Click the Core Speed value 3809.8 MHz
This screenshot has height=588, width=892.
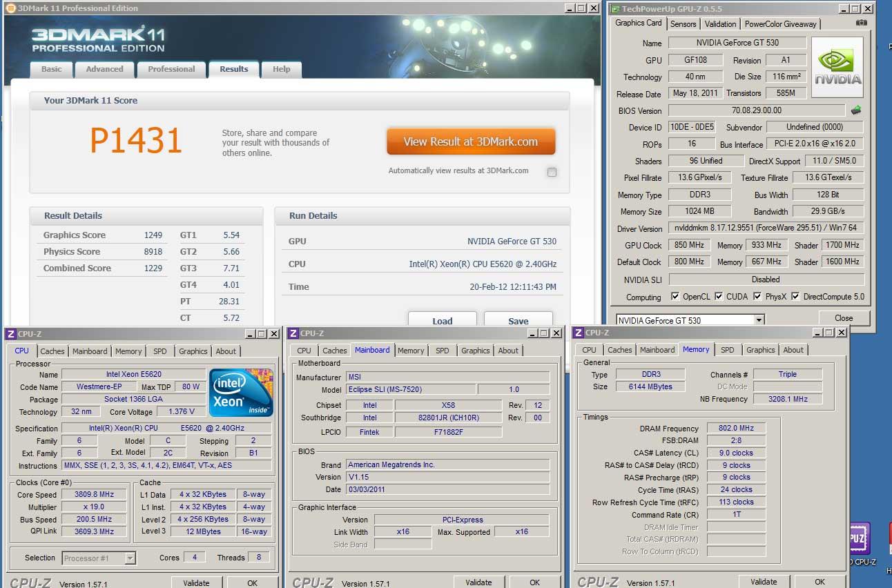tap(95, 494)
